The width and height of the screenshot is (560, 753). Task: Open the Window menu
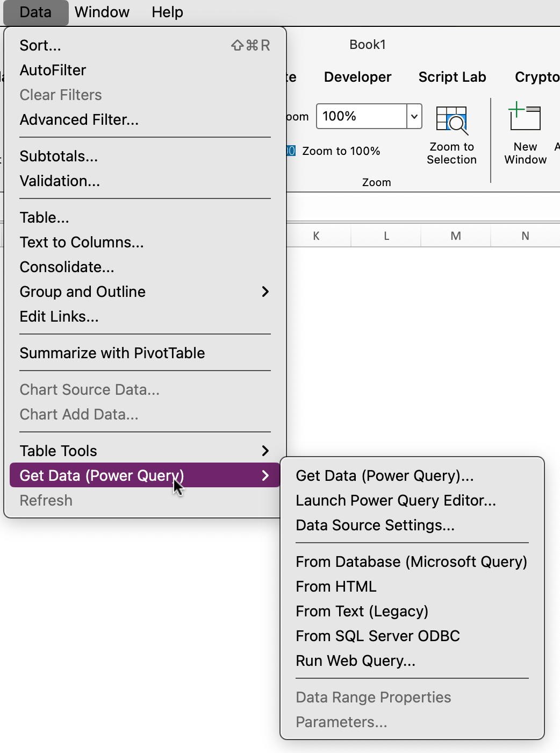tap(102, 12)
